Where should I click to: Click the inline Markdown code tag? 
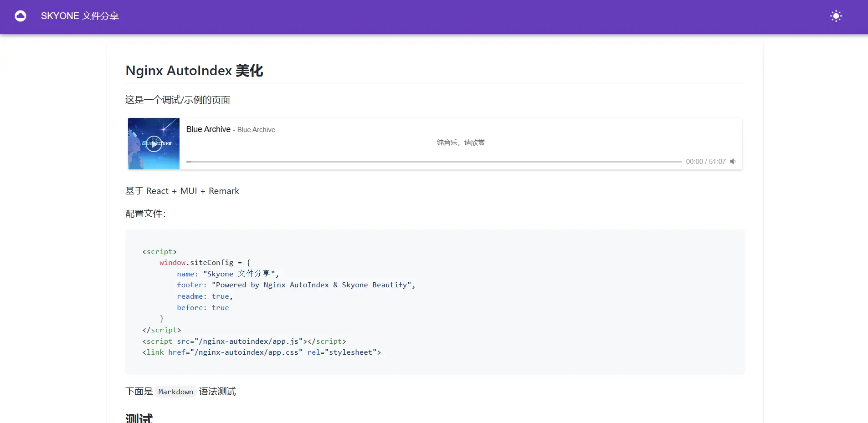pyautogui.click(x=175, y=392)
